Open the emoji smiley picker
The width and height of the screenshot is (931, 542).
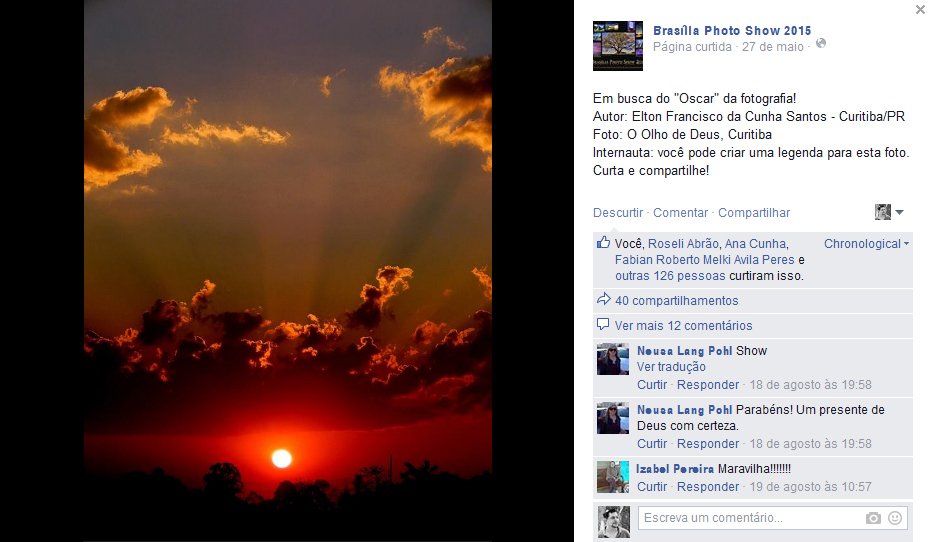pyautogui.click(x=895, y=518)
